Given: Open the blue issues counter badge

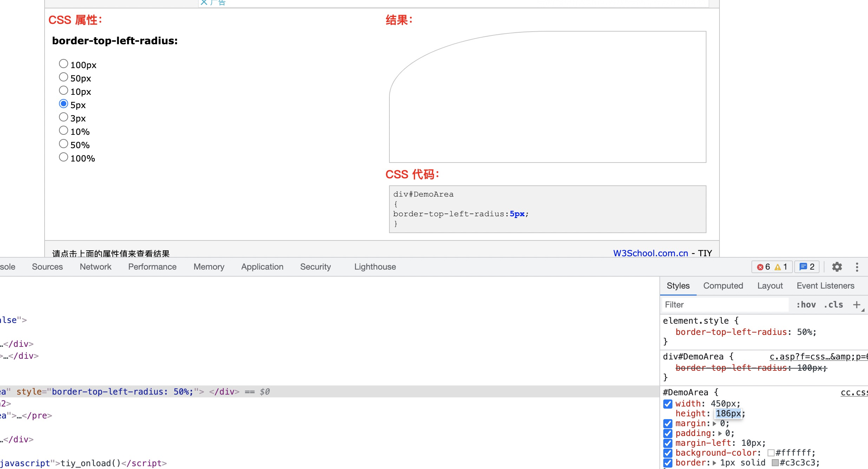Looking at the screenshot, I should (807, 267).
